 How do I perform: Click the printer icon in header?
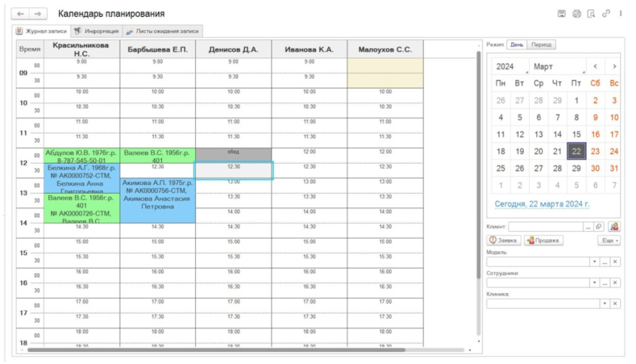[x=576, y=14]
